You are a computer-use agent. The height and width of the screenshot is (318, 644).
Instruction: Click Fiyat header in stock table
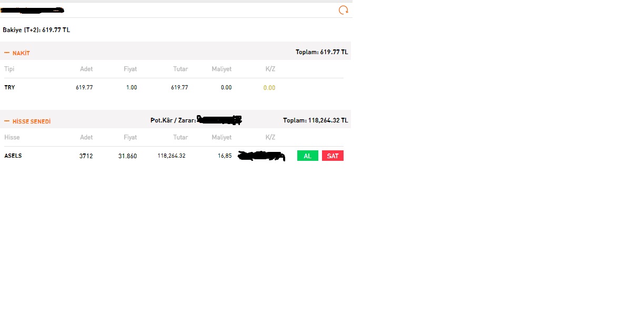click(130, 137)
